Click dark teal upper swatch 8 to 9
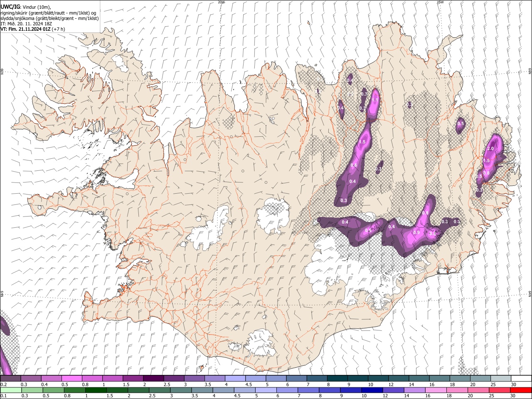This screenshot has width=532, height=399. click(337, 379)
